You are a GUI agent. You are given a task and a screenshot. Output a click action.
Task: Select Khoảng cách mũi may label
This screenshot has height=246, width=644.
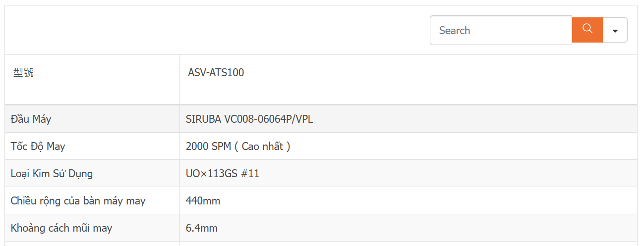point(61,228)
